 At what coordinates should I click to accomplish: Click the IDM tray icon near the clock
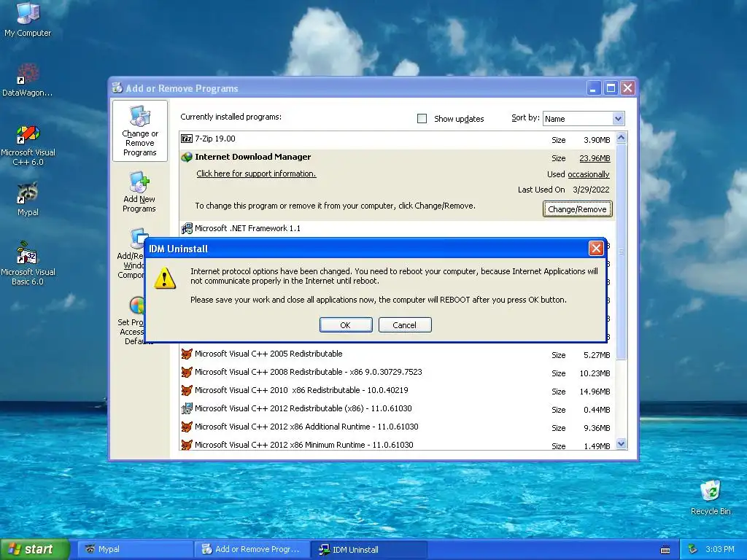coord(693,549)
